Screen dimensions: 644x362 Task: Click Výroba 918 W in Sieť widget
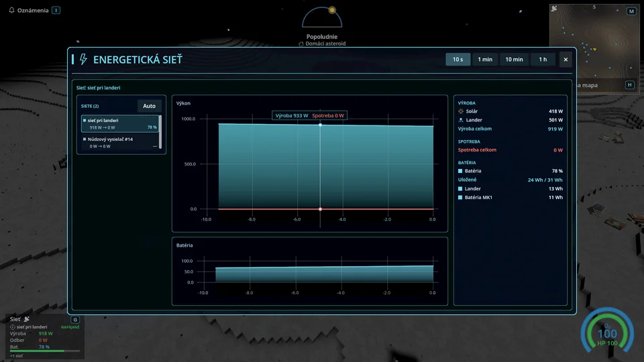(32, 334)
